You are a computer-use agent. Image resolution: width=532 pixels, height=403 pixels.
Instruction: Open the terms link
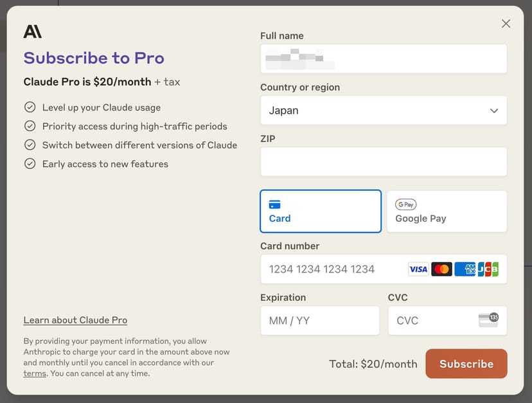[x=35, y=373]
